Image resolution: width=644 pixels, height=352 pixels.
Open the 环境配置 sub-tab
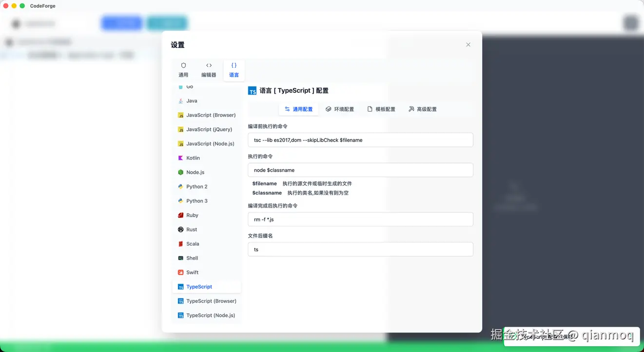(x=340, y=109)
